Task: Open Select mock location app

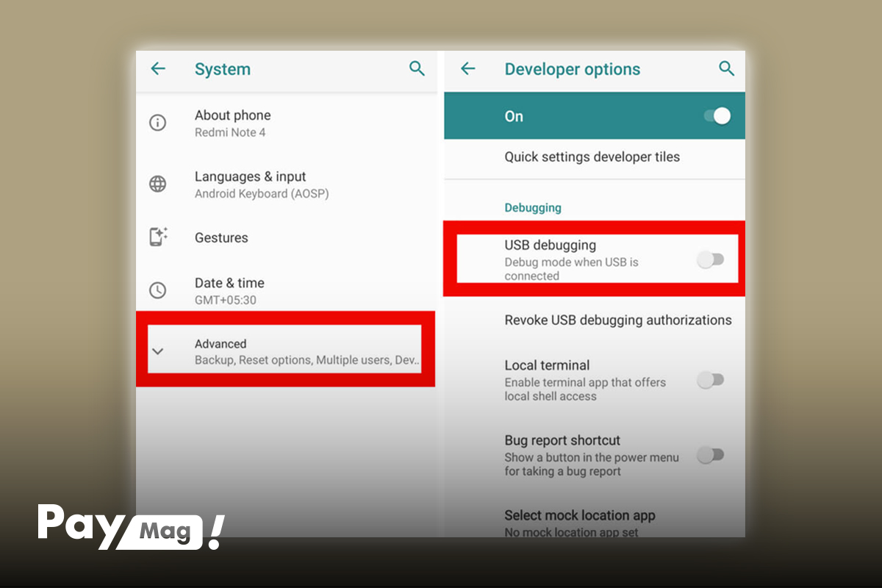Action: (x=595, y=523)
